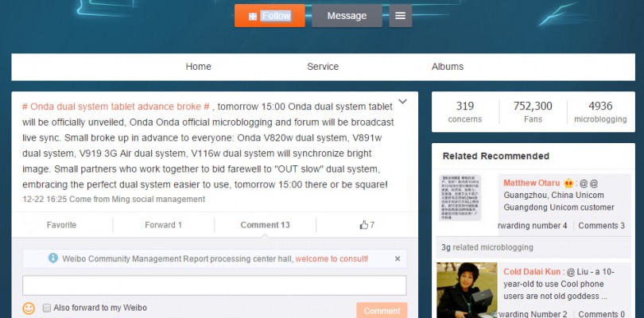
Task: Click the blue info icon in notice
Action: pyautogui.click(x=53, y=258)
